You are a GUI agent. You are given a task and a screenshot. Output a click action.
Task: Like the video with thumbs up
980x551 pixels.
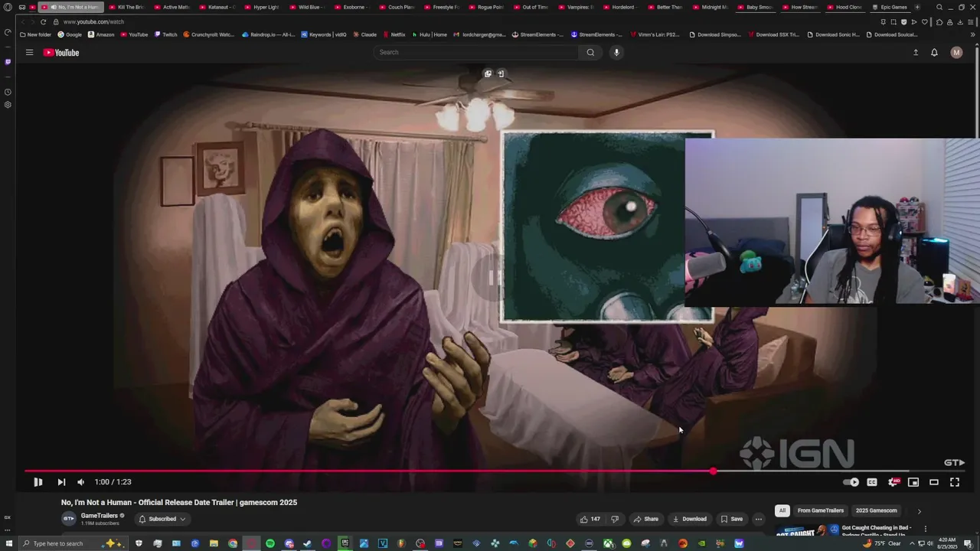click(590, 519)
